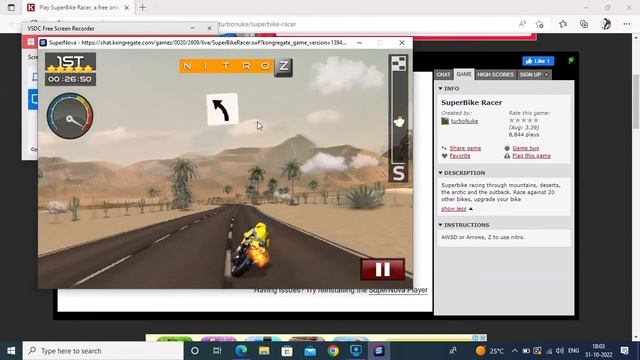Click the green pin icon near Like
The width and height of the screenshot is (640, 360).
pos(571,60)
